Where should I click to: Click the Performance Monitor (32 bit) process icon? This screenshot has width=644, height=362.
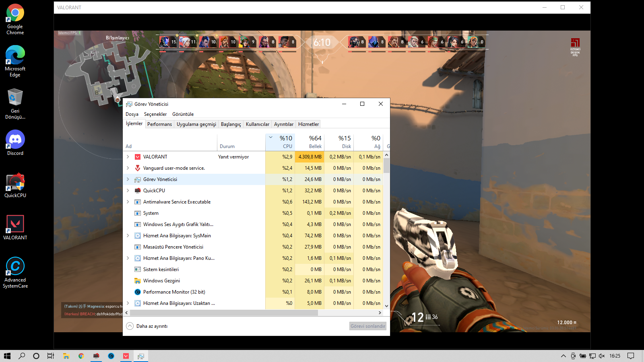coord(138,292)
